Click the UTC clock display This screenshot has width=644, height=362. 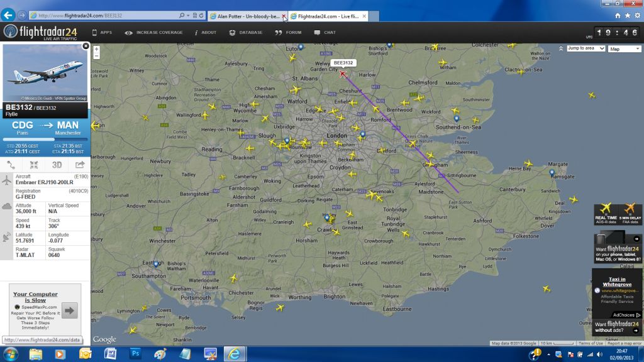pos(616,33)
